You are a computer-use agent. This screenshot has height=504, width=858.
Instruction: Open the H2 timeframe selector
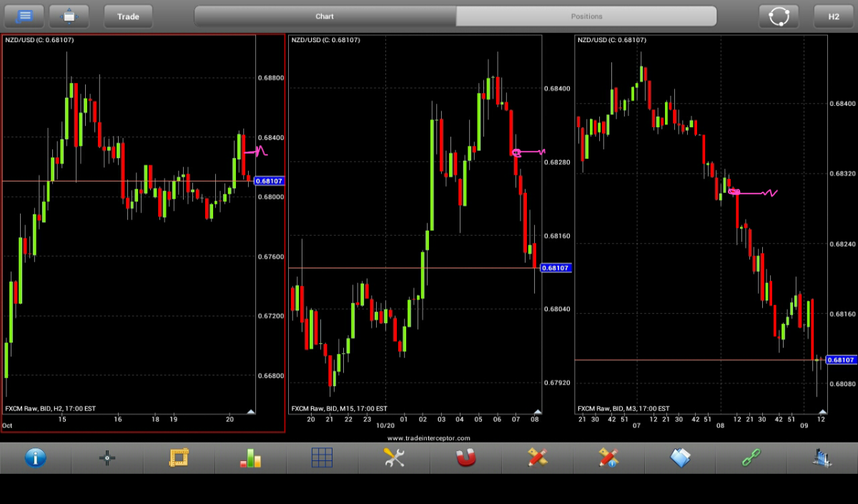point(834,16)
